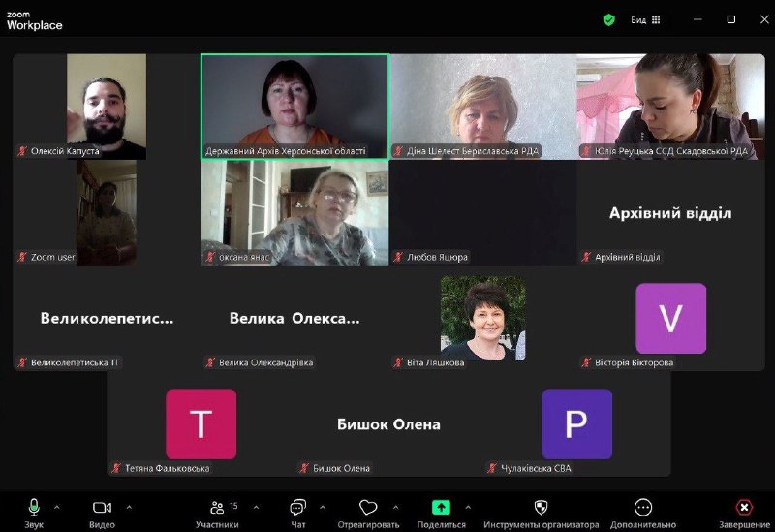Click the Zoom Workplace logo

[34, 20]
